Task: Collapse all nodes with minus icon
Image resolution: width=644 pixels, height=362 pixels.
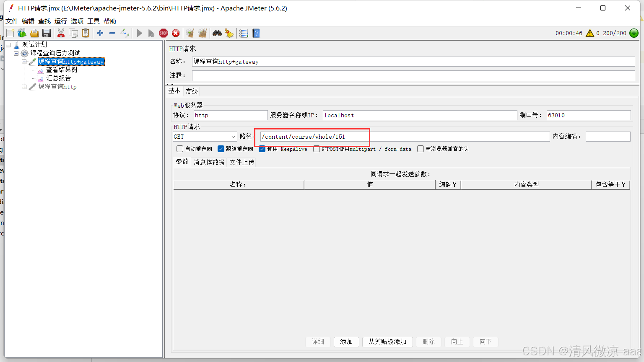Action: 112,33
